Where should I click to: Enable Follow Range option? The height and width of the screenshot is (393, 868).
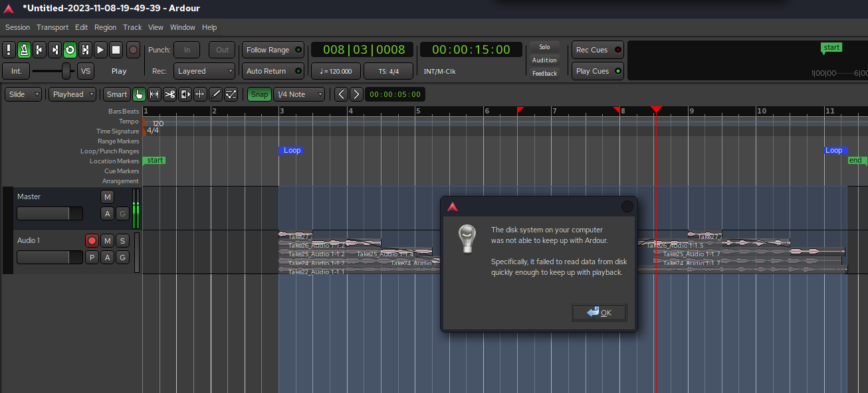272,50
